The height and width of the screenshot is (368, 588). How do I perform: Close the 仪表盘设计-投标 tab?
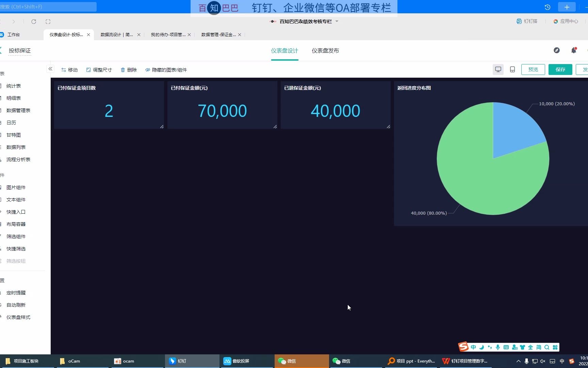[88, 35]
